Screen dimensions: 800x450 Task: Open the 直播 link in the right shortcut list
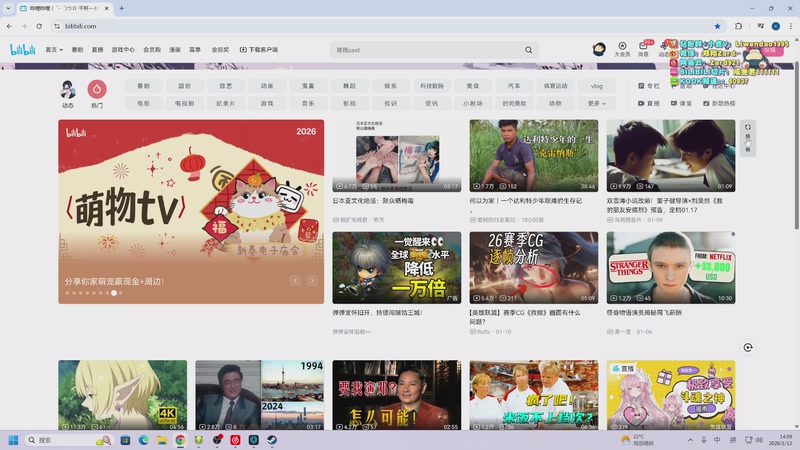648,103
